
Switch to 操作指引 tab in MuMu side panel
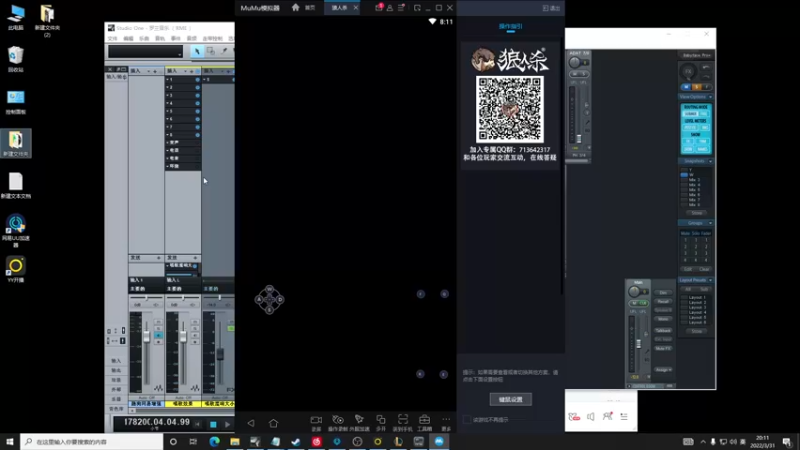tap(511, 26)
